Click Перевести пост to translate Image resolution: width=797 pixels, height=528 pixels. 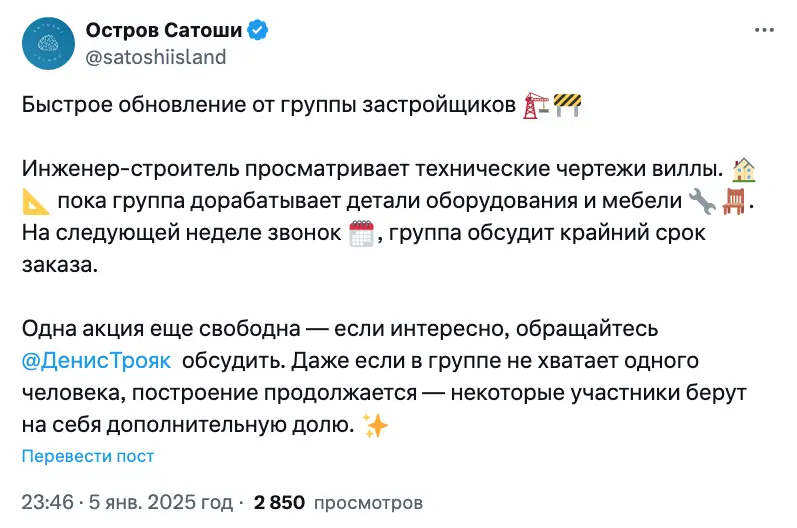88,456
